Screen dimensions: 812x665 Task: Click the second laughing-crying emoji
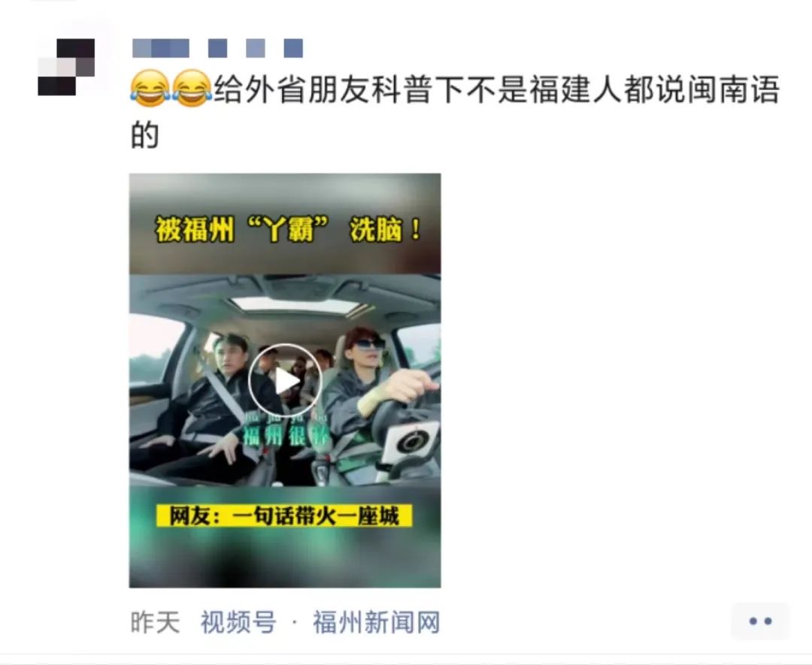coord(192,89)
